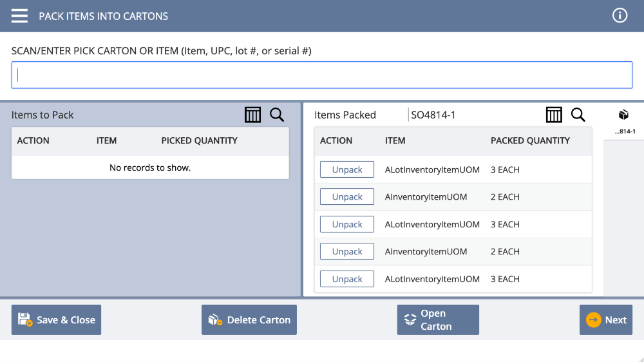Click the Next arrow button
Screen dimensions: 644x362
coord(606,319)
